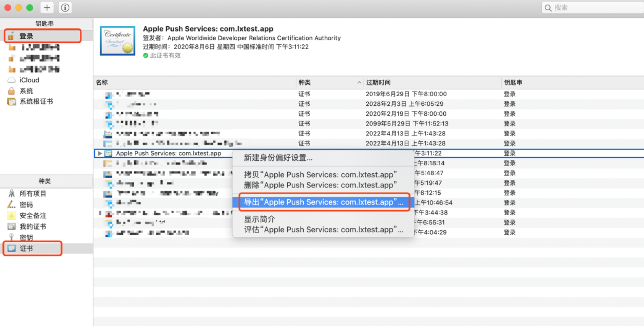
Task: Choose 新建身份偏好设置… from context menu
Action: (x=323, y=158)
